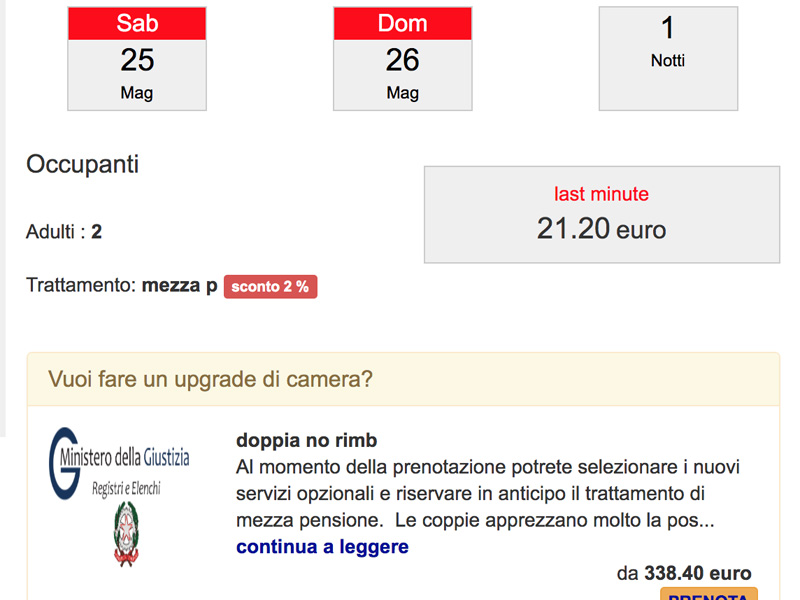The width and height of the screenshot is (800, 600).
Task: Click the Adulti : 2 occupants line
Action: [64, 232]
